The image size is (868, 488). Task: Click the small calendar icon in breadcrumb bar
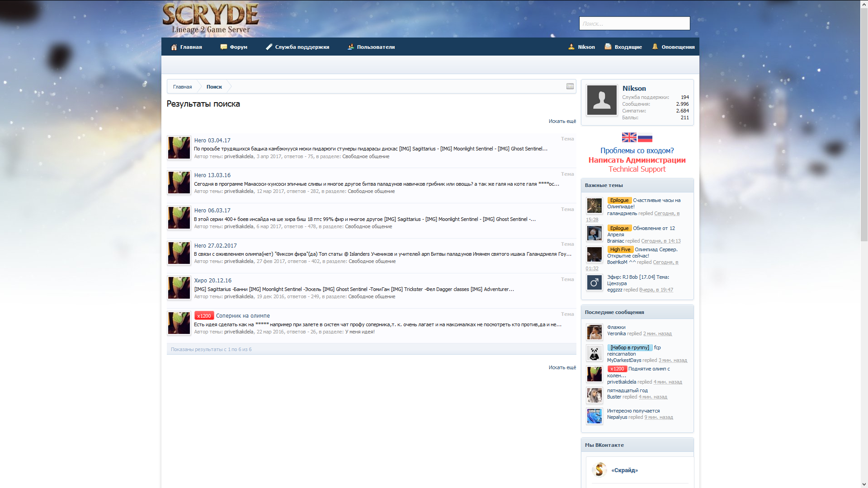point(570,86)
